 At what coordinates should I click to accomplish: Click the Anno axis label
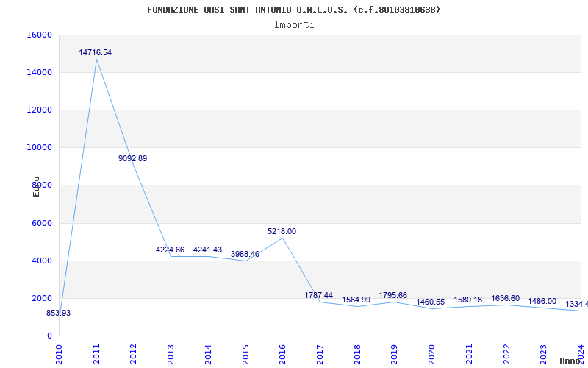coord(570,361)
